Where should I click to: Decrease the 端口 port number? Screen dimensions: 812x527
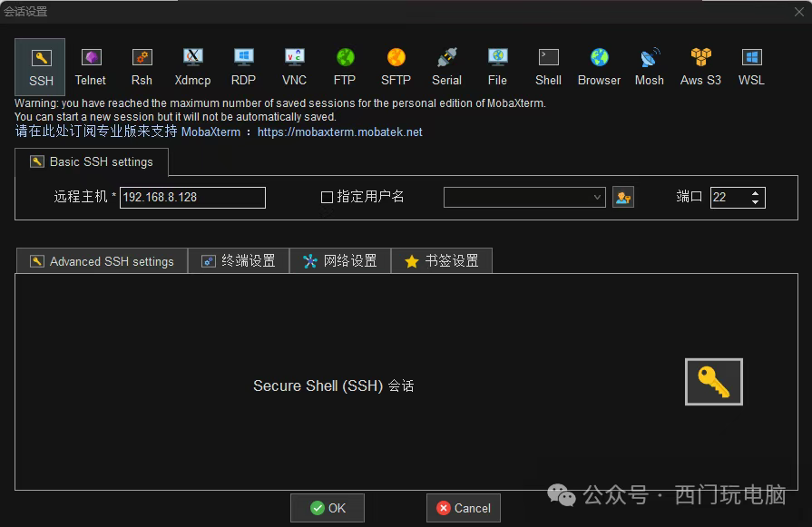tap(755, 202)
